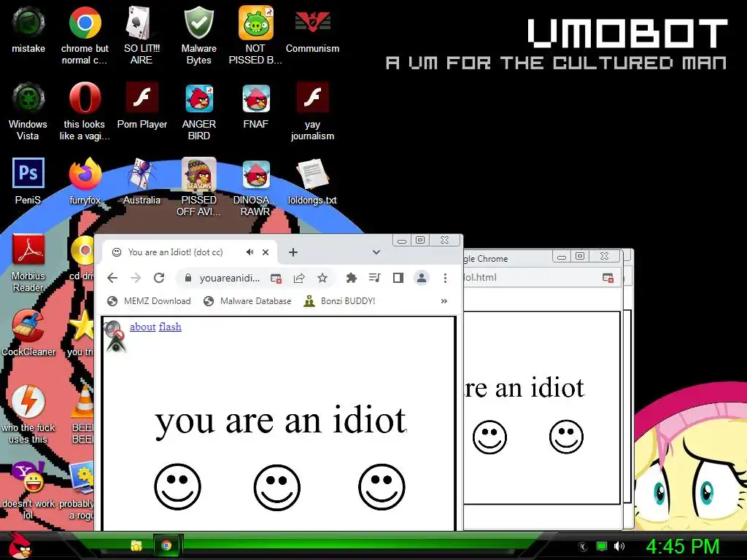Screen dimensions: 747x560
Task: Open the media control playlist icon
Action: [375, 278]
